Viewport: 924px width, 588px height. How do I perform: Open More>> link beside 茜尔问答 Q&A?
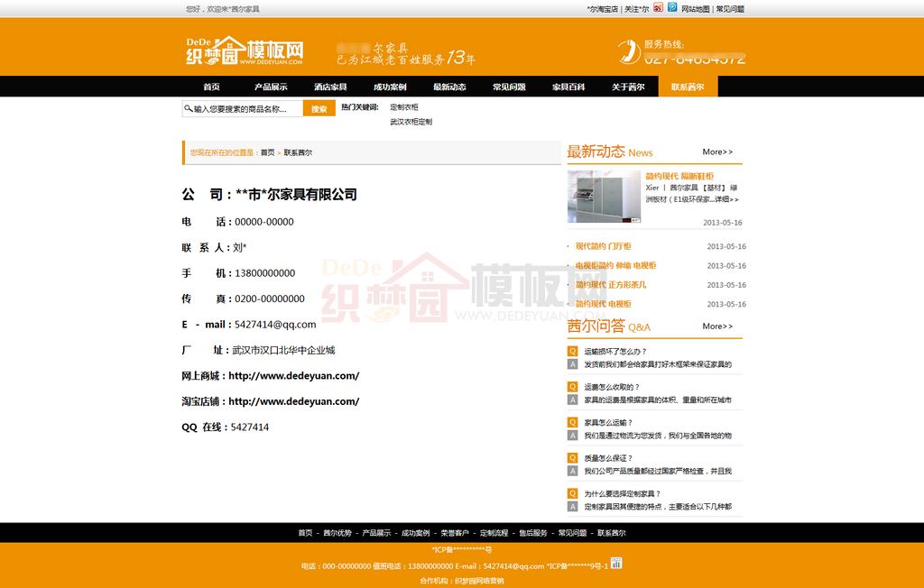(x=717, y=326)
